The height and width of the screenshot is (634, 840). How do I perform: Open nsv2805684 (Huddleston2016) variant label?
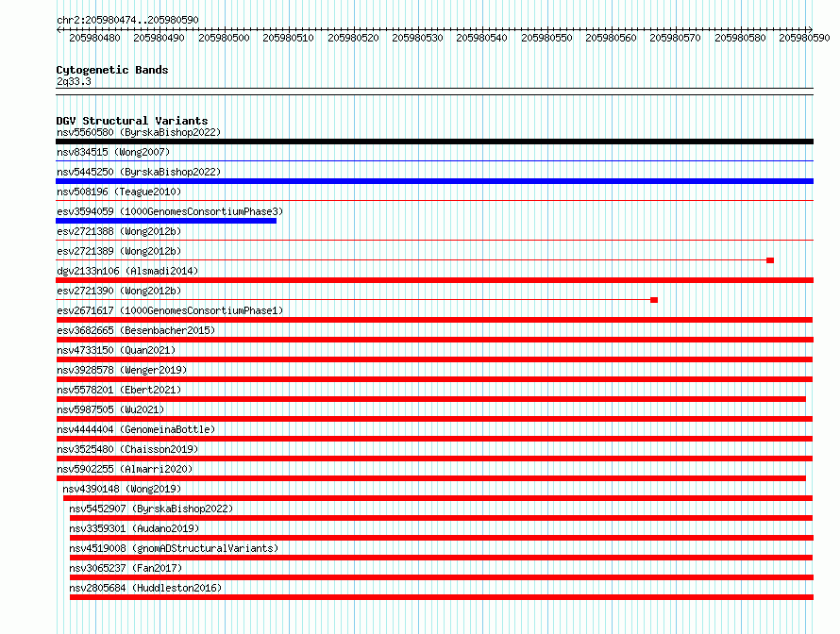coord(145,588)
